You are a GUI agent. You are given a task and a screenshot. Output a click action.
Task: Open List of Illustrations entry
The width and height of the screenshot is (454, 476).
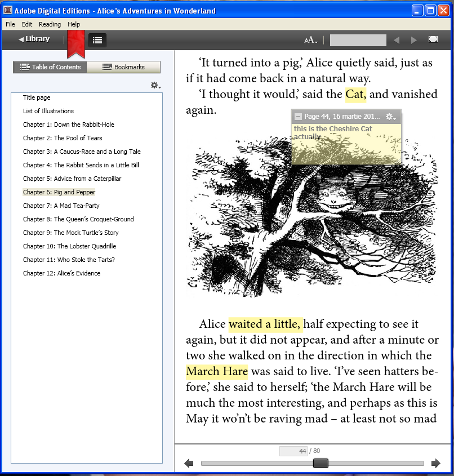(48, 111)
